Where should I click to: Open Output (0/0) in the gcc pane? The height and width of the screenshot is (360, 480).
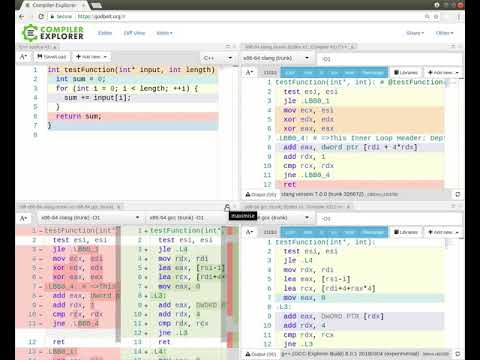(x=261, y=354)
